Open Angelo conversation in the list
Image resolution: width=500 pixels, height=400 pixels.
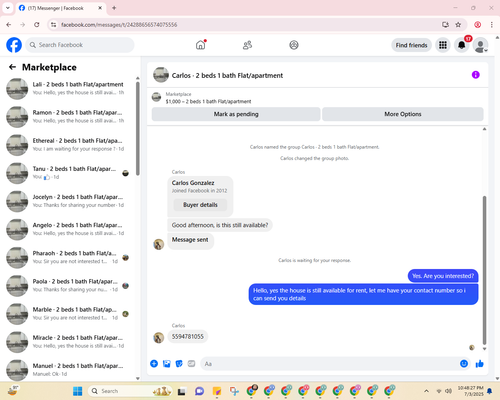point(68,229)
